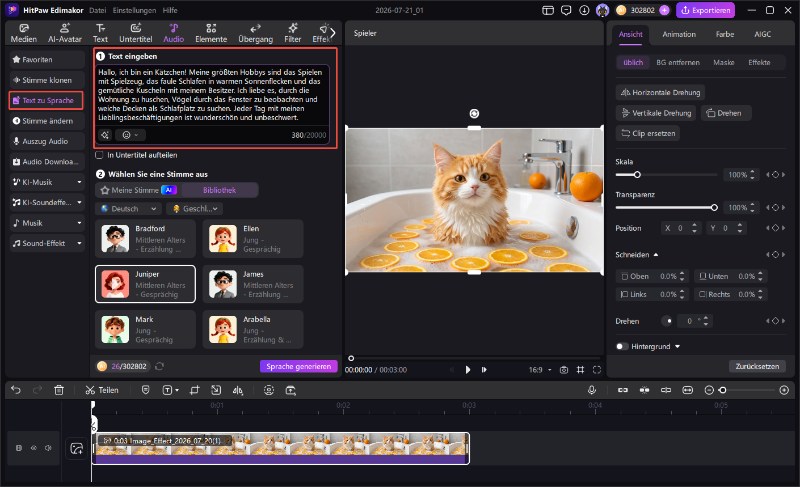Select Stimme klonen in the sidebar

point(46,80)
